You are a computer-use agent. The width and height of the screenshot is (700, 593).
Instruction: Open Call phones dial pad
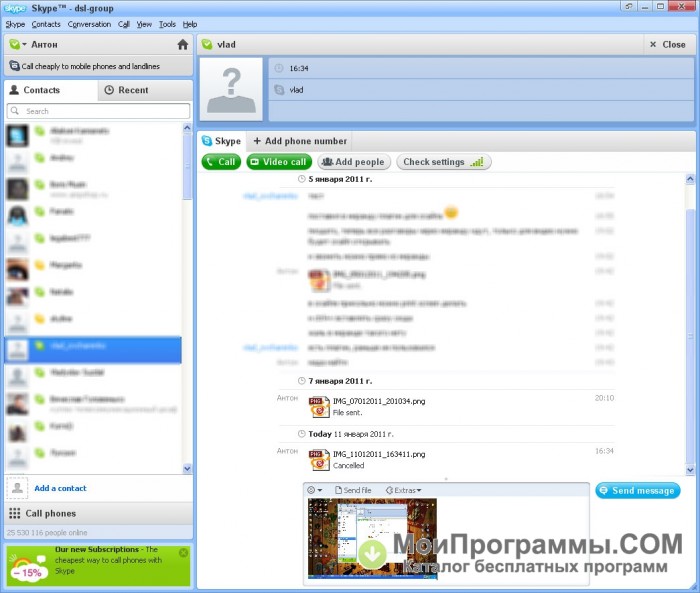98,513
